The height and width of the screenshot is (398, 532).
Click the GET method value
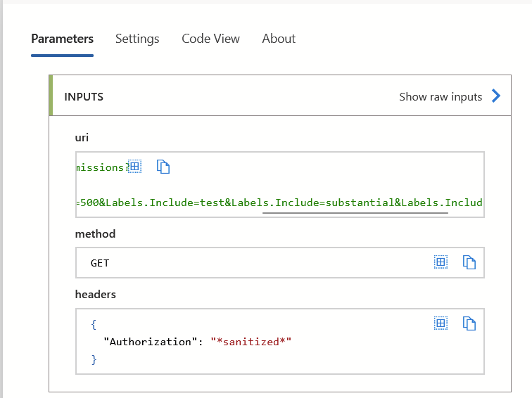[100, 263]
